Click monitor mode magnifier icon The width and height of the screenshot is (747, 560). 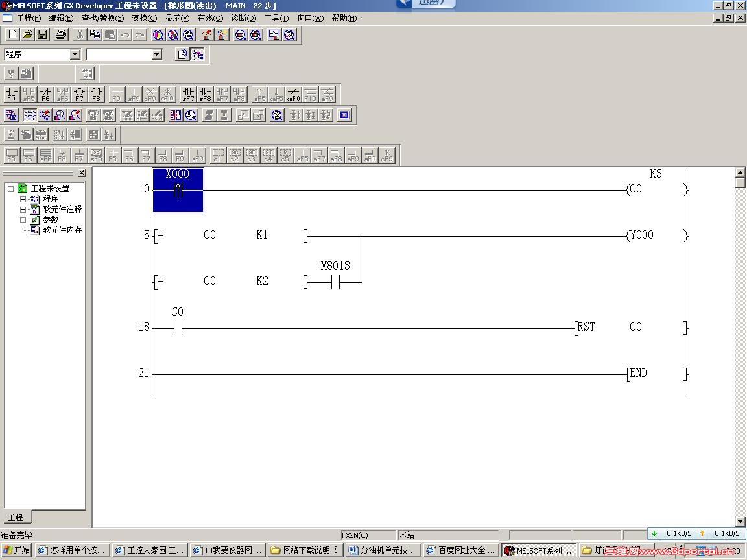coord(60,115)
